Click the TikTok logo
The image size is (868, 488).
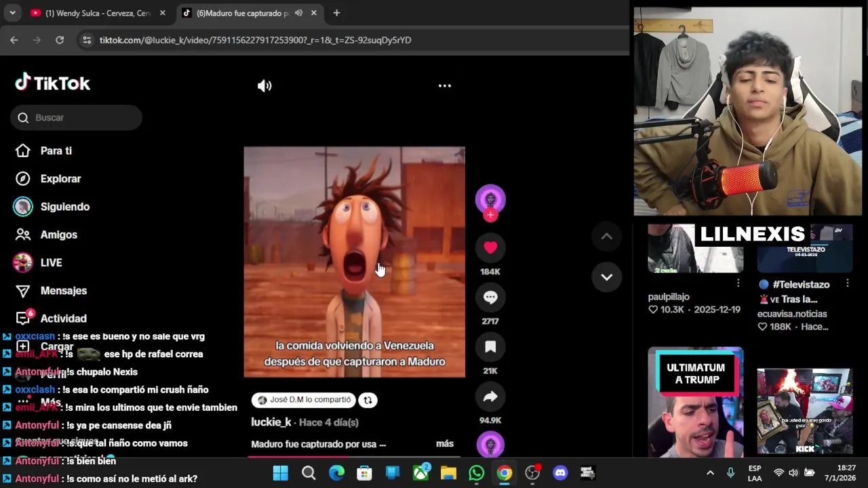(53, 83)
